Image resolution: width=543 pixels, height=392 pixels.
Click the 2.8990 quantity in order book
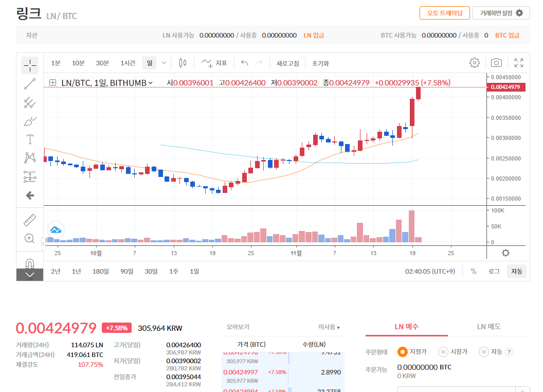pos(331,372)
